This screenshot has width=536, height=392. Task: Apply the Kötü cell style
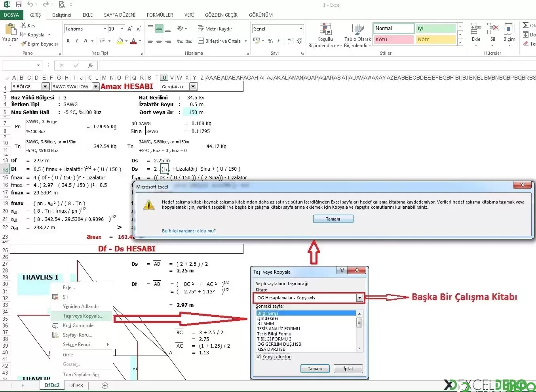pos(393,39)
